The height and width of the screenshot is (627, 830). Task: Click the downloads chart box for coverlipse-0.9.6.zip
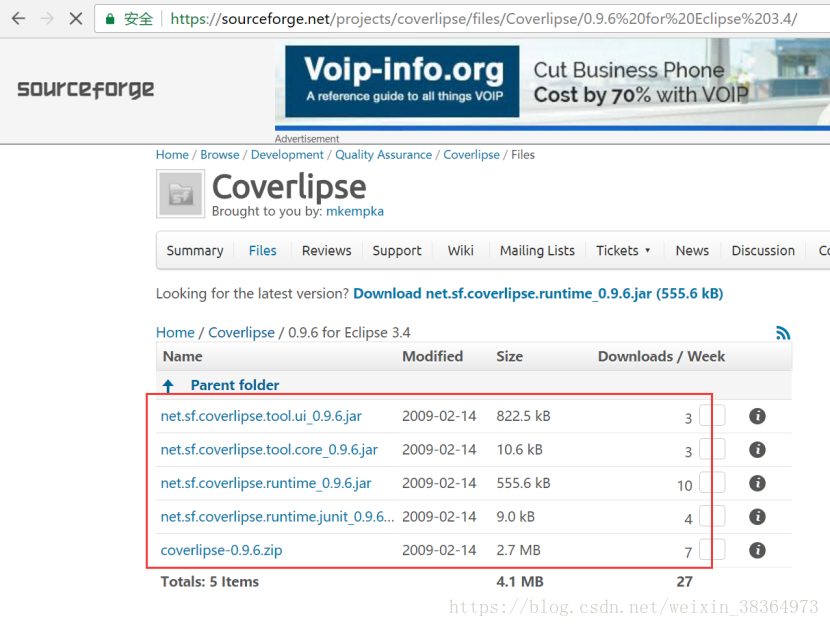(712, 550)
